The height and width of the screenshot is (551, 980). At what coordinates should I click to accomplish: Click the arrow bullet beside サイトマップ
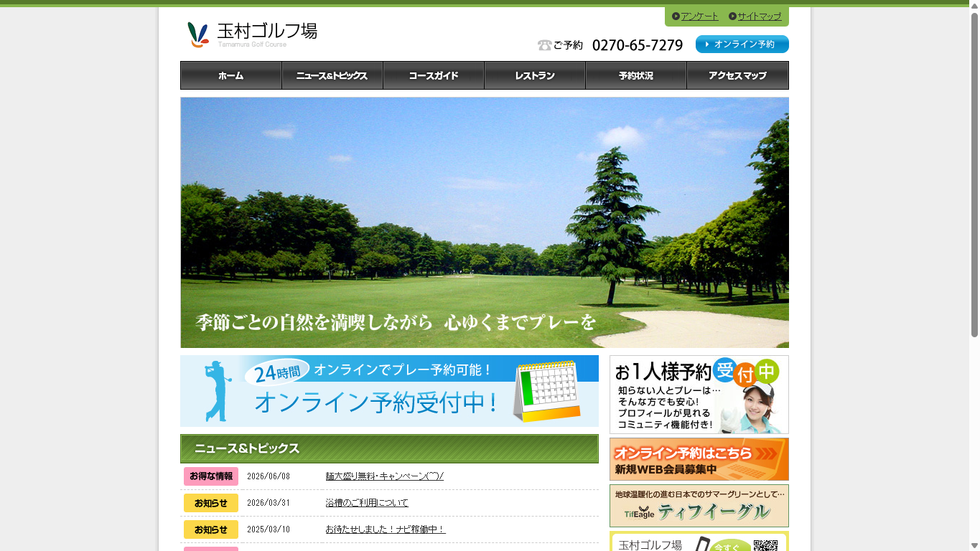coord(732,16)
